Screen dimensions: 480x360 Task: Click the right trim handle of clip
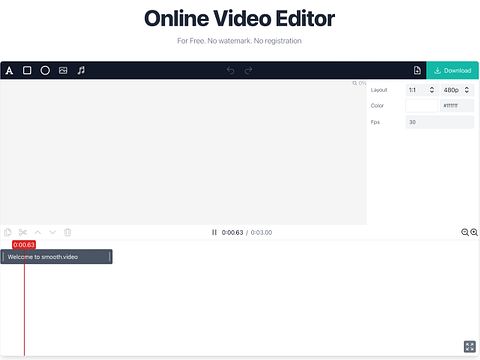coord(110,257)
